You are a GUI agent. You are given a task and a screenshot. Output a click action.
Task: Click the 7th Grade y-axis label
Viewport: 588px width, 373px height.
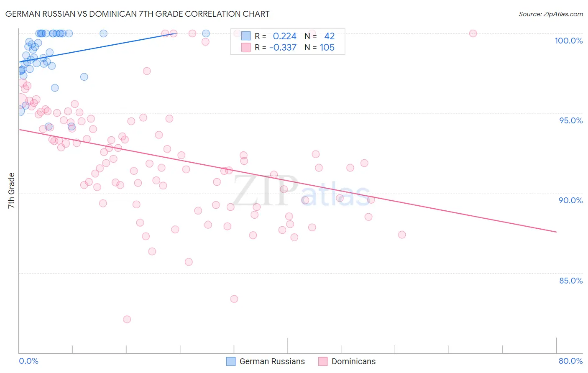point(11,191)
